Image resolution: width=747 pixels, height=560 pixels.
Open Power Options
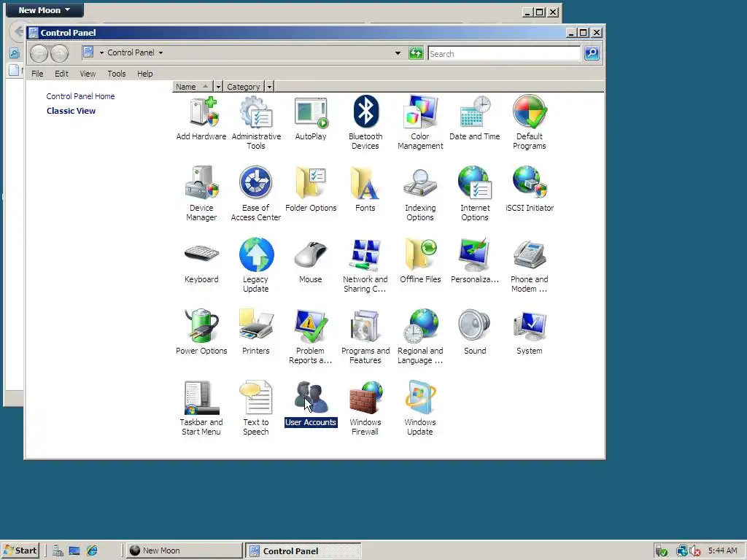[x=201, y=332]
